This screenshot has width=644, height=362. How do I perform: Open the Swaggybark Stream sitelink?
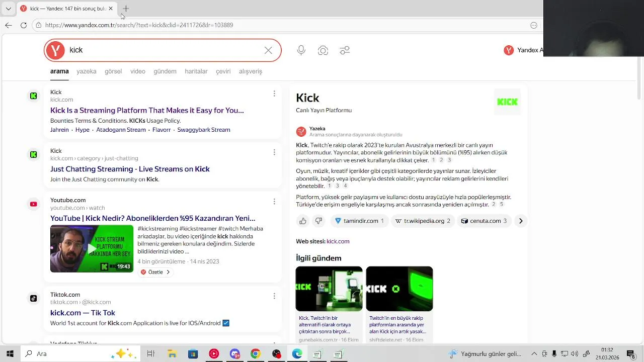[x=204, y=130]
